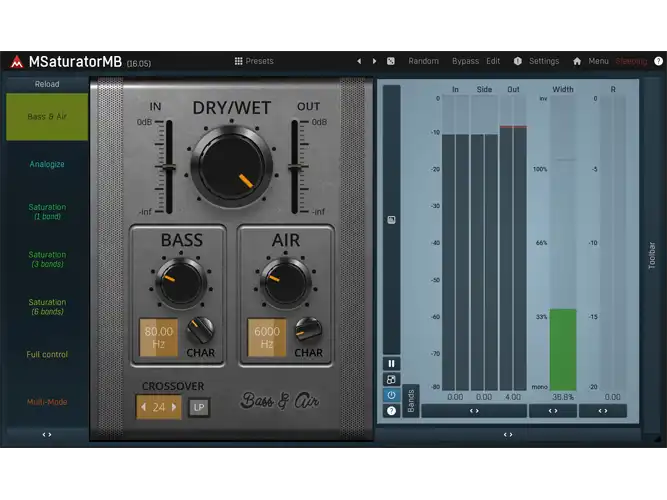
Task: Click the Settings hexagon icon
Action: (517, 61)
